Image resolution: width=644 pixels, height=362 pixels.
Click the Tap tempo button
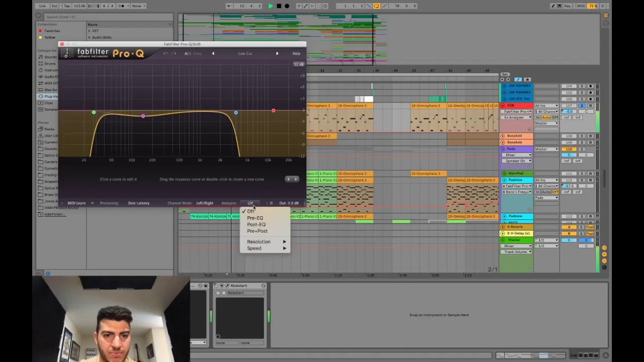(x=67, y=6)
